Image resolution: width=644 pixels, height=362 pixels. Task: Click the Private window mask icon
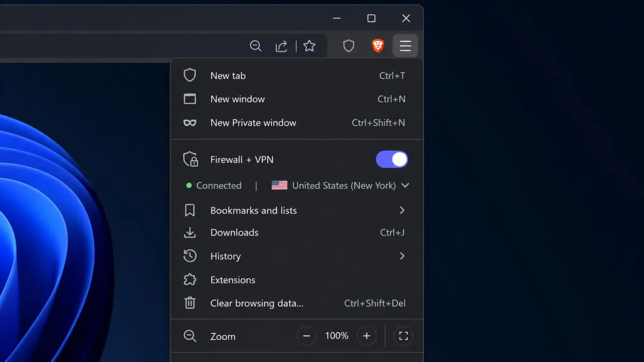tap(190, 122)
